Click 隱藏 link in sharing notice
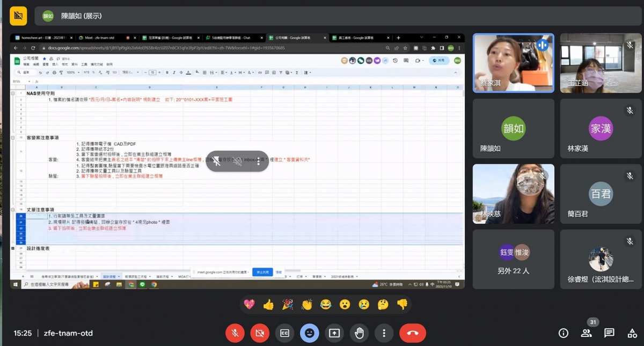The width and height of the screenshot is (644, 346). (x=279, y=273)
